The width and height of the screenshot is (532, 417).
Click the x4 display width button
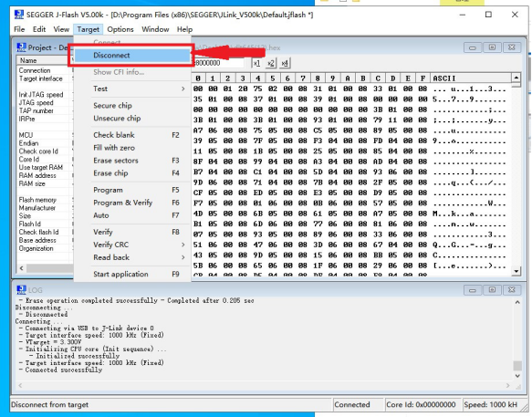tap(285, 63)
